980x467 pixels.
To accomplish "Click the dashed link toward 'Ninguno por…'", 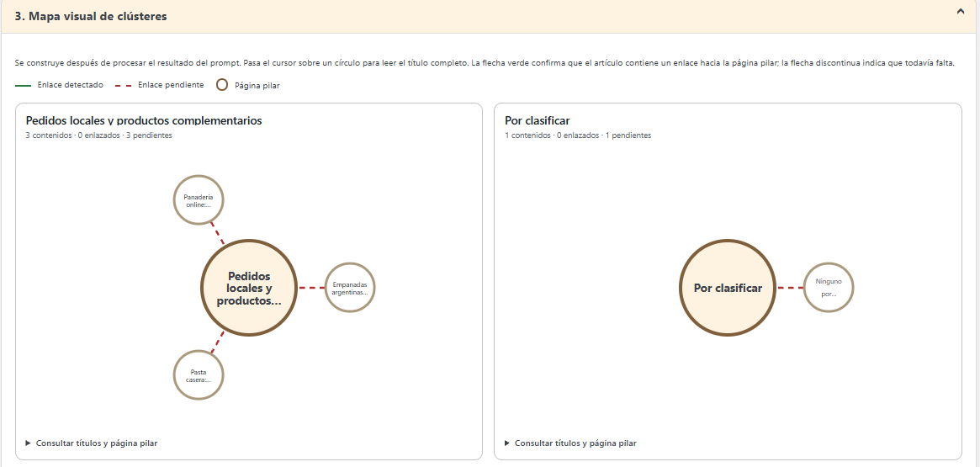I will tap(790, 288).
